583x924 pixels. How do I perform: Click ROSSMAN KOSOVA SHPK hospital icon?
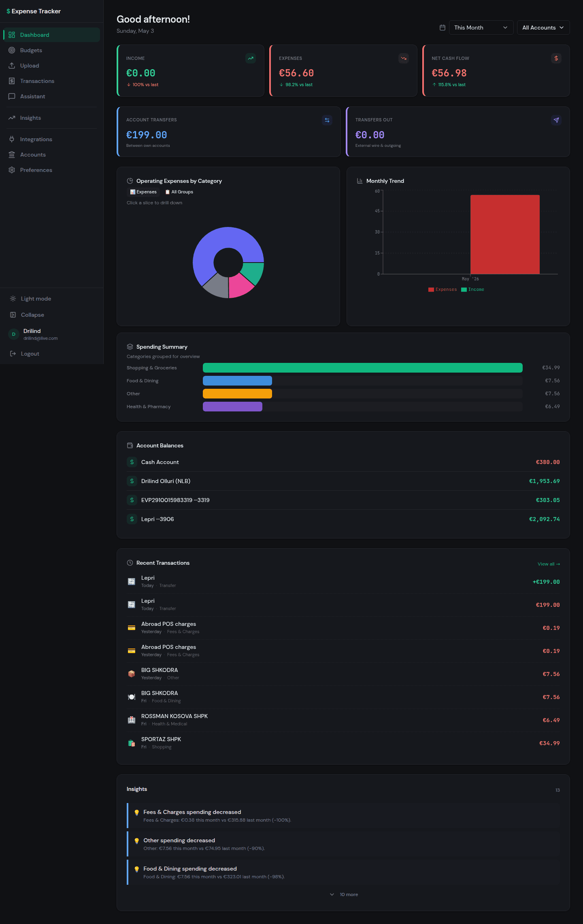pyautogui.click(x=132, y=720)
